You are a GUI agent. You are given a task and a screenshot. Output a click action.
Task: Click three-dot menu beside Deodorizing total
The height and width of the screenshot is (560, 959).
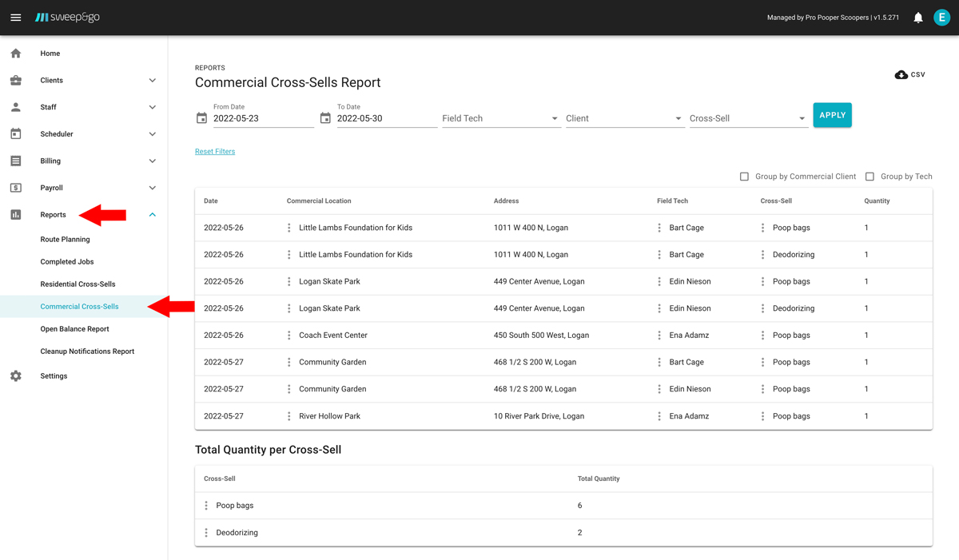[206, 533]
